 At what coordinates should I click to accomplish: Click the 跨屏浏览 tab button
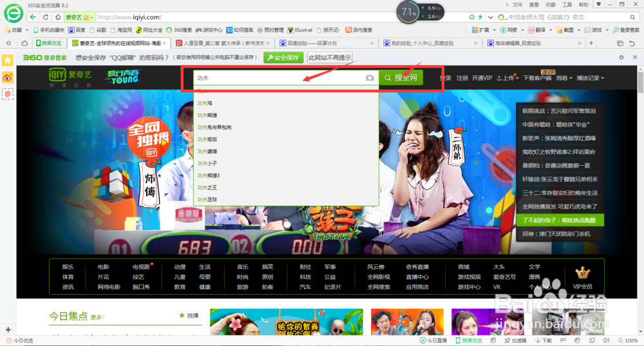click(49, 43)
